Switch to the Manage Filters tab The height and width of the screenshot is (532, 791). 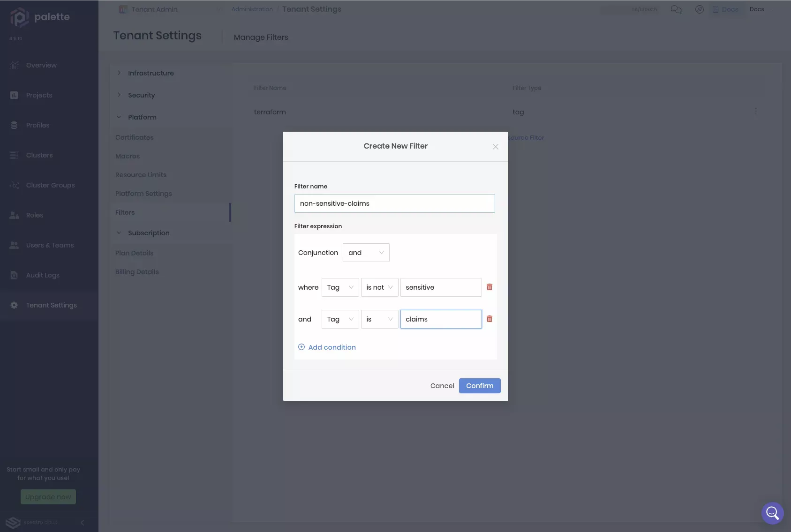click(x=261, y=37)
